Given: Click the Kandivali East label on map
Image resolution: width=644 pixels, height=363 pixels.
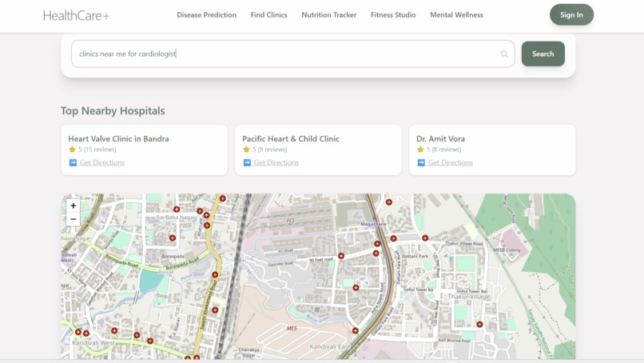Looking at the screenshot, I should tap(329, 346).
